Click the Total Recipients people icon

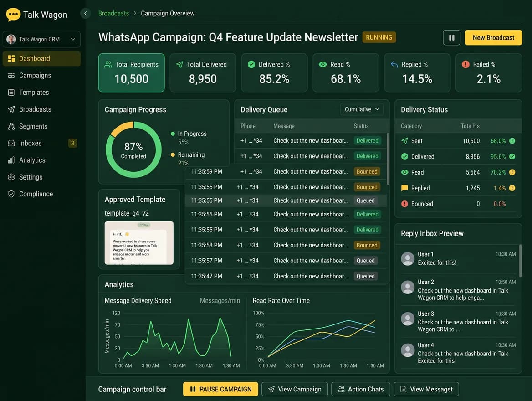[x=108, y=65]
